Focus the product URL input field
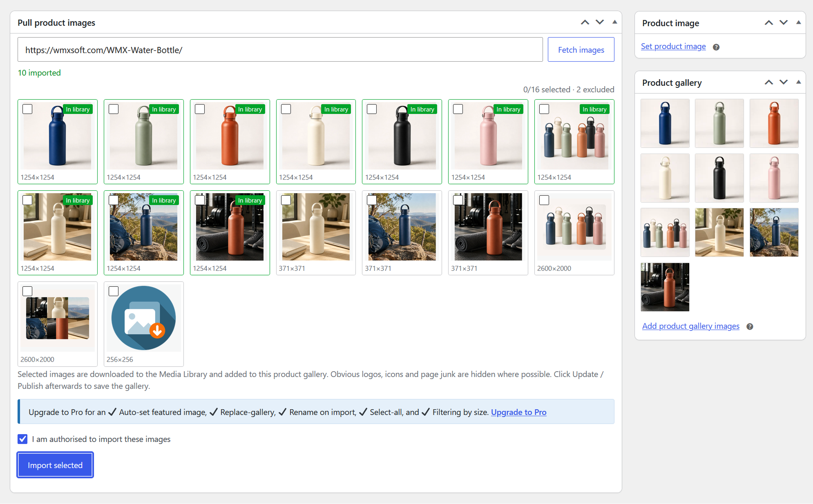The image size is (813, 504). tap(280, 50)
